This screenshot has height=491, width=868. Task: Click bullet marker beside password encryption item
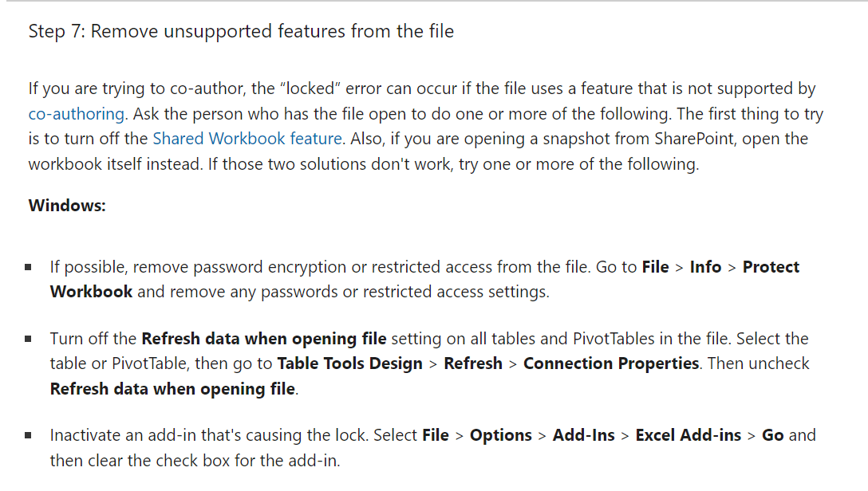pyautogui.click(x=28, y=268)
